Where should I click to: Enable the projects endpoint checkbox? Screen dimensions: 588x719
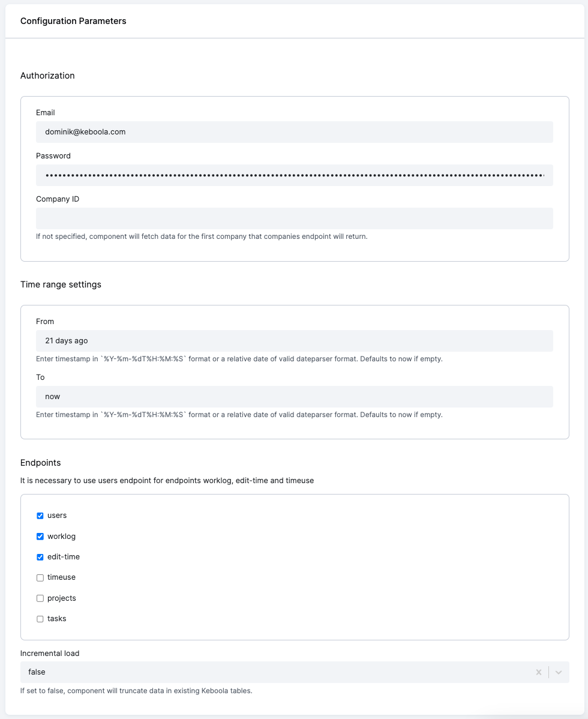pyautogui.click(x=40, y=598)
